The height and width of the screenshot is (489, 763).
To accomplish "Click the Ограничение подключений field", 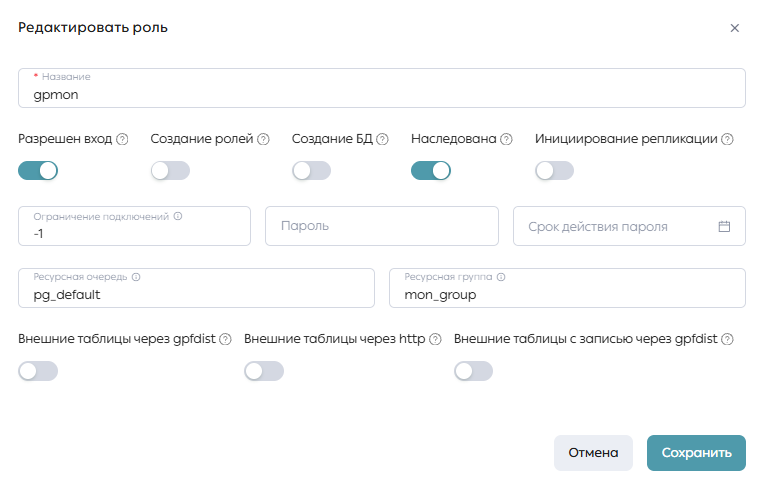I will [135, 226].
